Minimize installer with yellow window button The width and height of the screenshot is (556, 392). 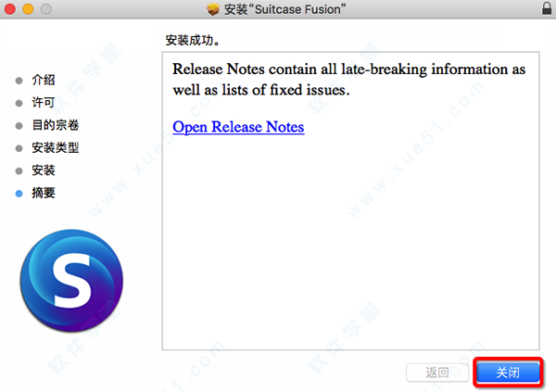pyautogui.click(x=28, y=9)
